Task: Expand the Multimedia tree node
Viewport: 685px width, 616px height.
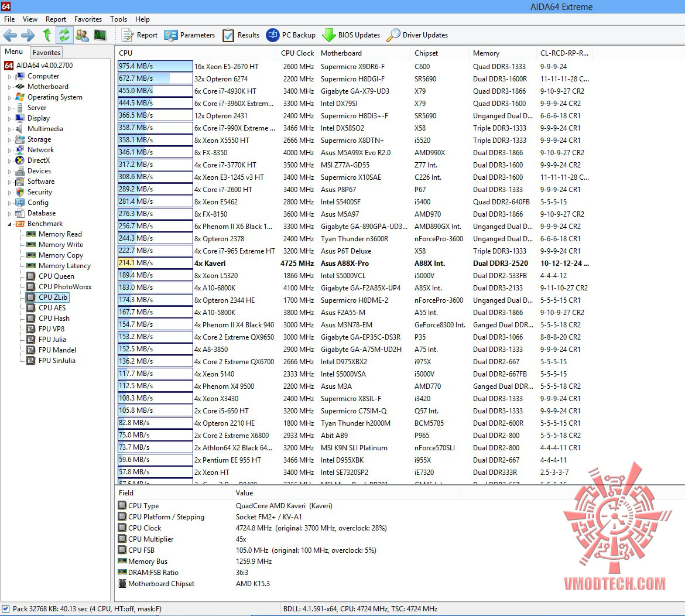Action: point(9,129)
